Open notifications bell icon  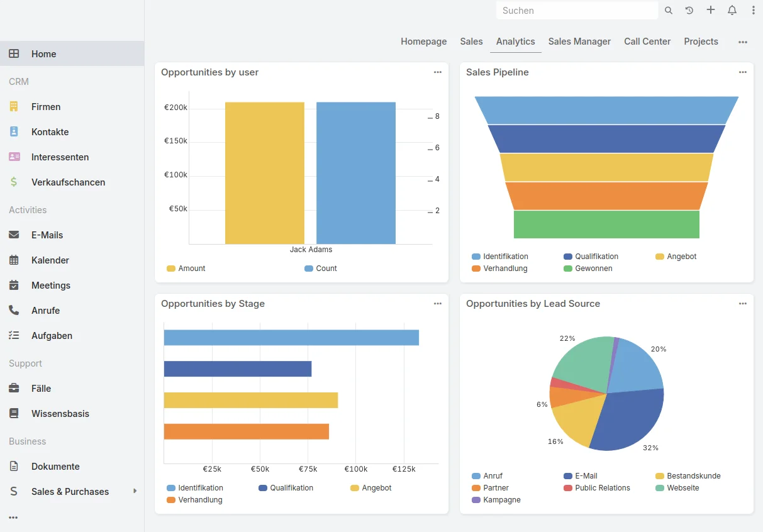pyautogui.click(x=732, y=10)
